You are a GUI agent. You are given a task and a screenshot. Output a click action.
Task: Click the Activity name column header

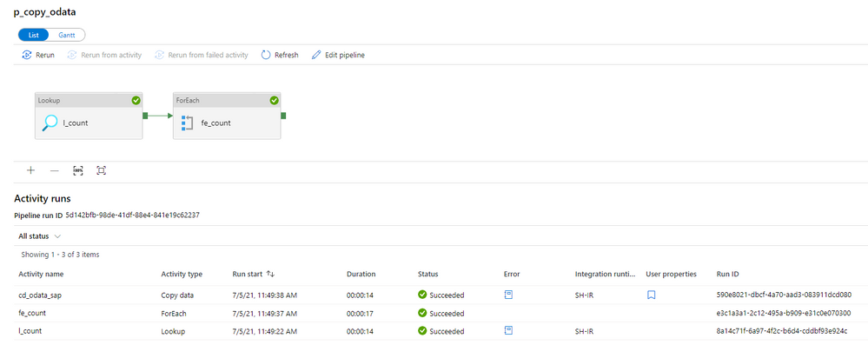click(x=41, y=274)
